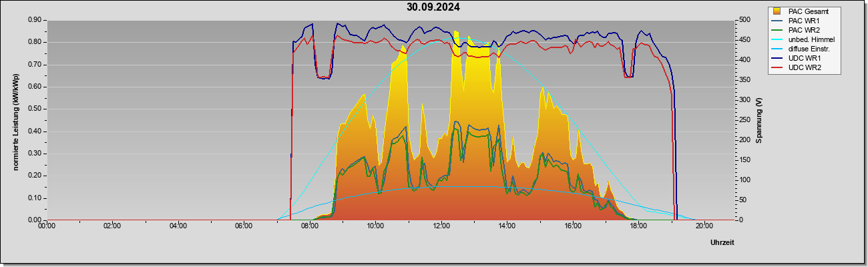The height and width of the screenshot is (267, 868).
Task: Click the PAC Gesamt legend color swatch
Action: [777, 11]
